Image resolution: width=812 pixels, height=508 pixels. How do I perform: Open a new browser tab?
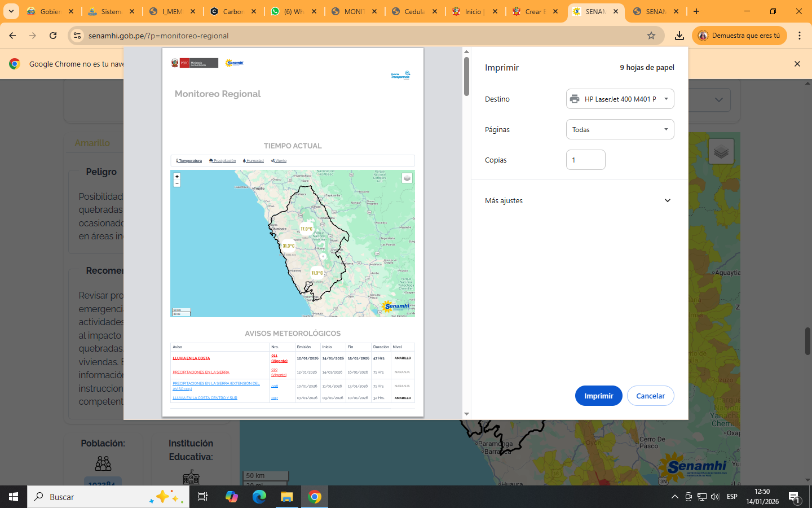click(x=696, y=11)
